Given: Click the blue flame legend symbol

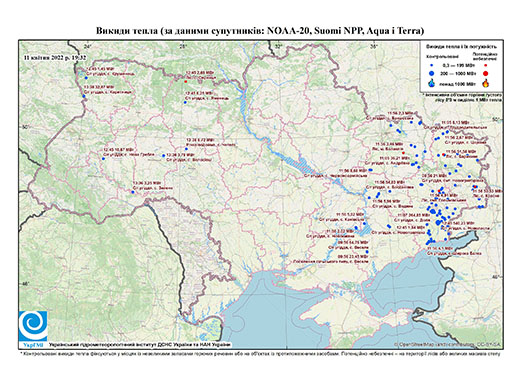Looking at the screenshot, I should pos(432,83).
